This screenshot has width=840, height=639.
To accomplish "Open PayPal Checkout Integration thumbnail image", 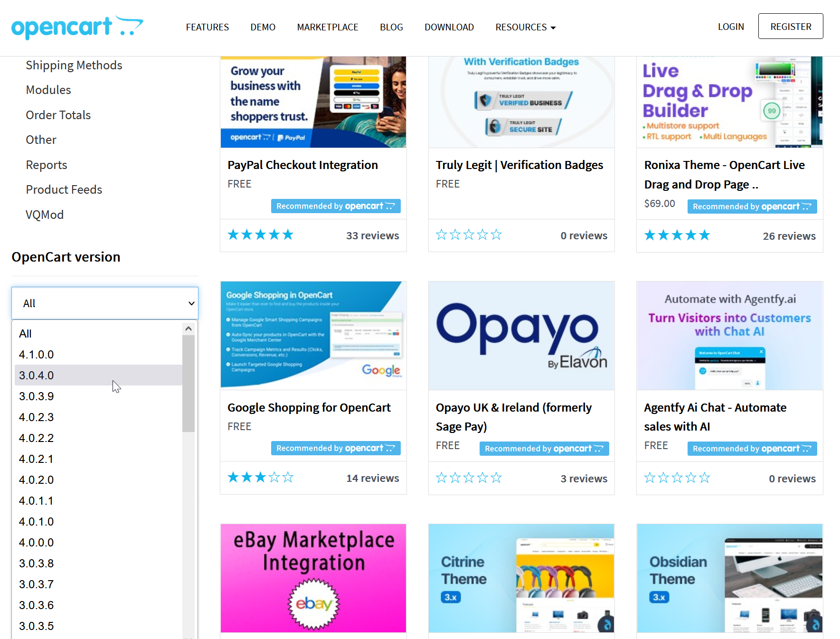I will 313,102.
